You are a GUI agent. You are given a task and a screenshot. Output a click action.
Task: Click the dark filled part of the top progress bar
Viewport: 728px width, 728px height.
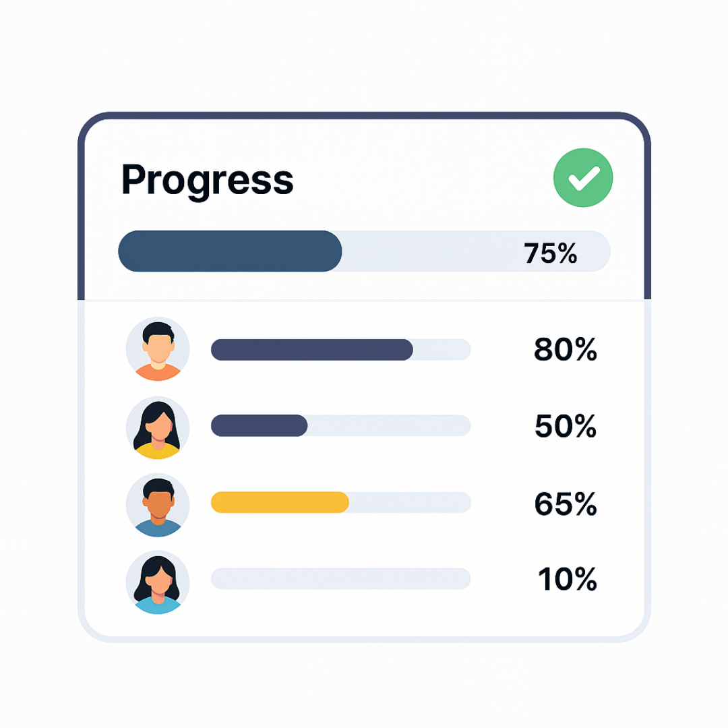(229, 251)
